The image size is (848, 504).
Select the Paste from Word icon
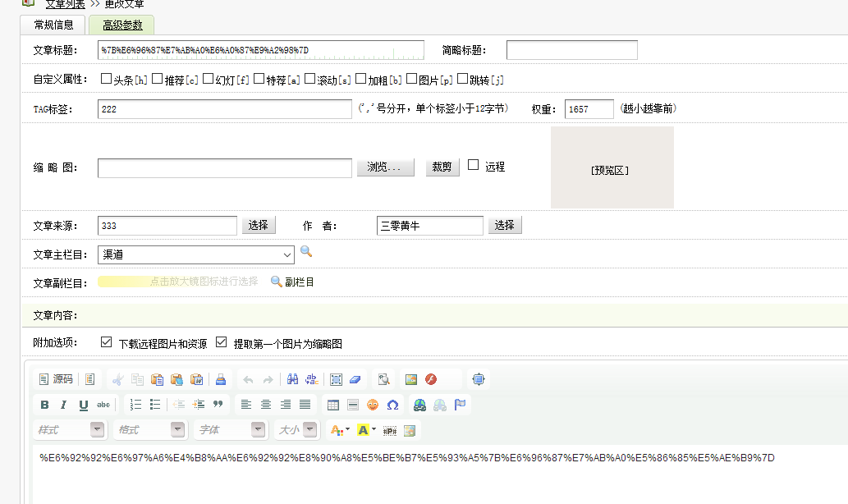coord(198,378)
